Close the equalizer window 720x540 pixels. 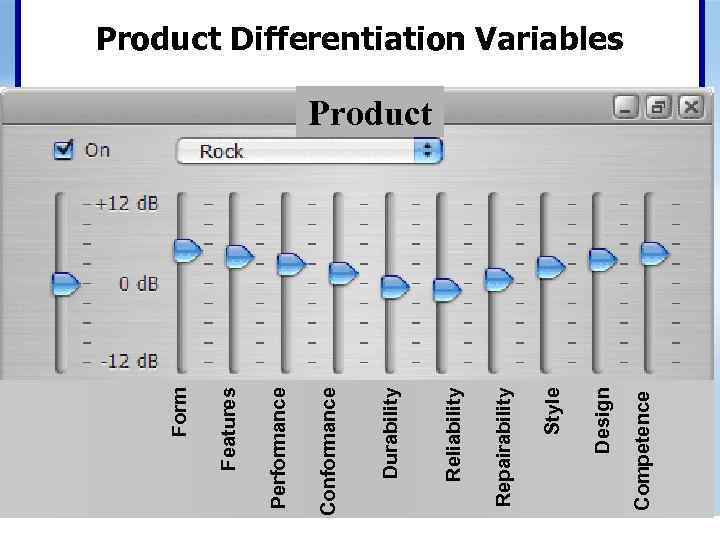click(690, 107)
